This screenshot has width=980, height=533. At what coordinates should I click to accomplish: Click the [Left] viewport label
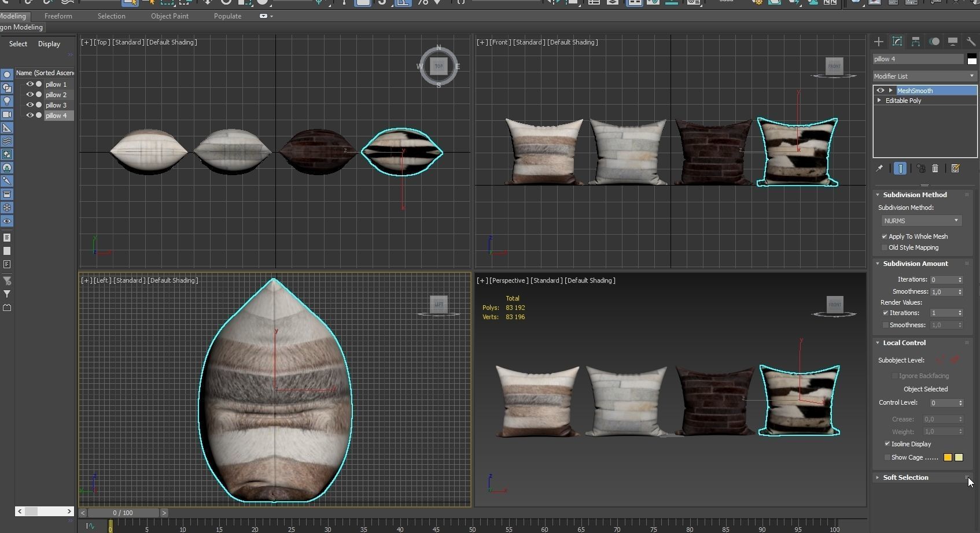(102, 280)
